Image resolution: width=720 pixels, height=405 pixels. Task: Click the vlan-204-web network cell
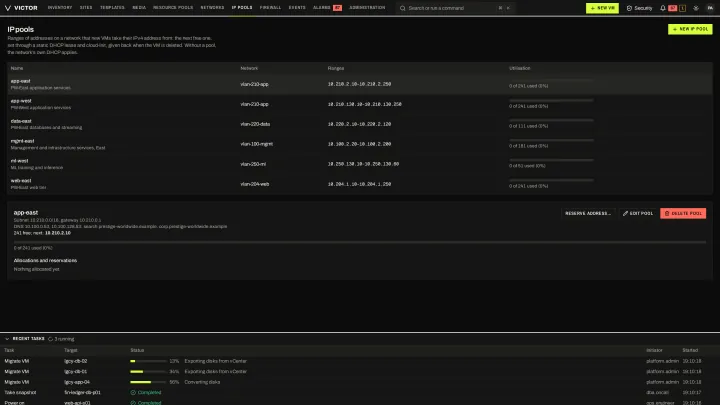[254, 184]
